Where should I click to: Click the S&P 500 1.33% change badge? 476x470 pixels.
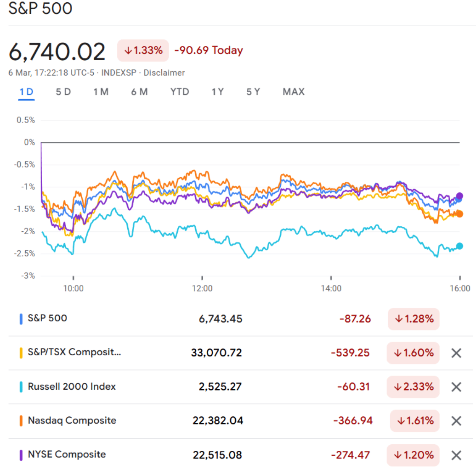point(143,50)
